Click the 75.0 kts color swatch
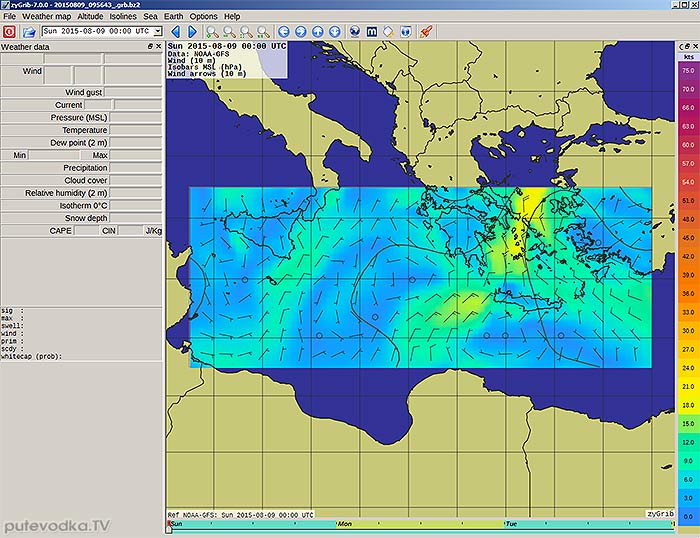Viewport: 700px width, 538px height. click(688, 71)
